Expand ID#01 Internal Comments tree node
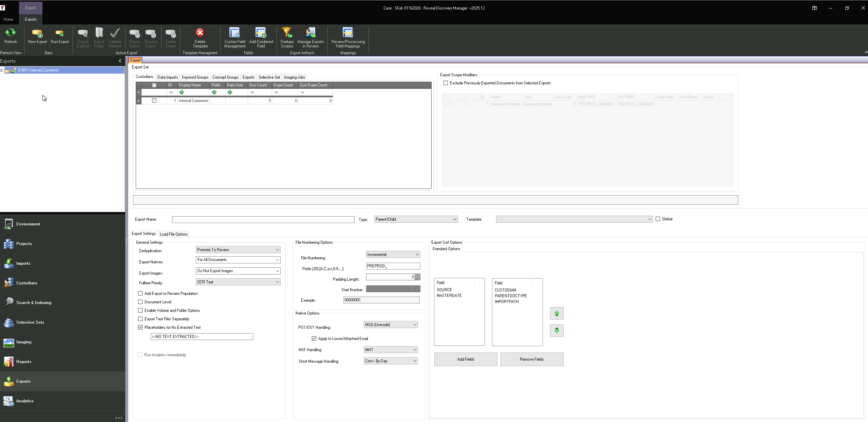 click(x=2, y=70)
